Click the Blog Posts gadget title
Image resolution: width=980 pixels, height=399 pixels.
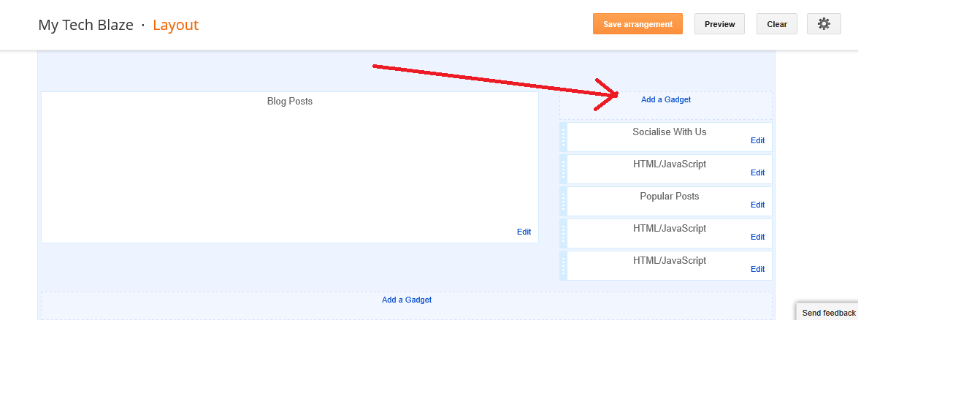tap(290, 101)
